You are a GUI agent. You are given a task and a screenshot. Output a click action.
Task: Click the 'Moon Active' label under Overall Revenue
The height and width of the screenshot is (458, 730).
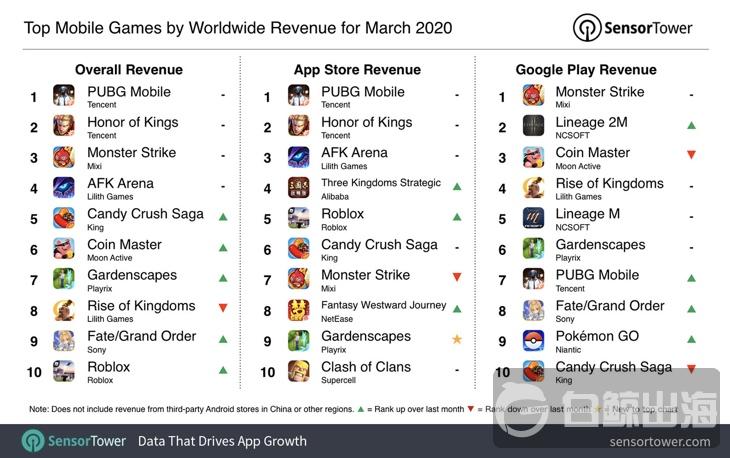(x=110, y=258)
